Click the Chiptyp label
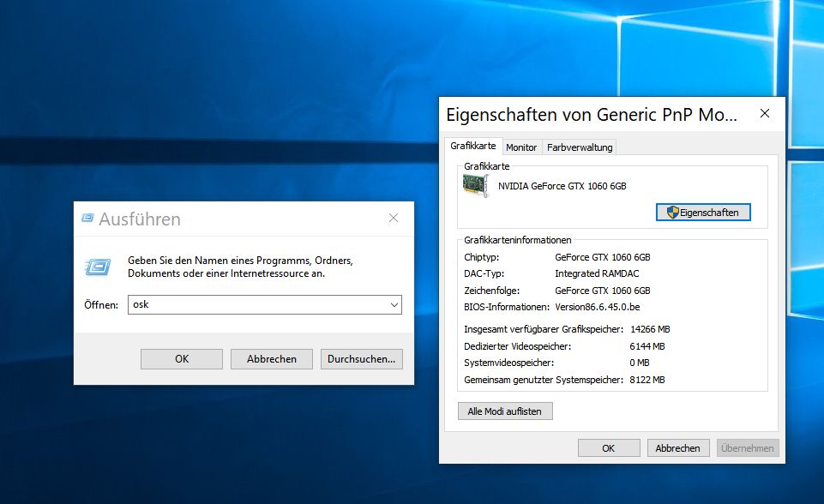Viewport: 824px width, 504px height. click(481, 257)
